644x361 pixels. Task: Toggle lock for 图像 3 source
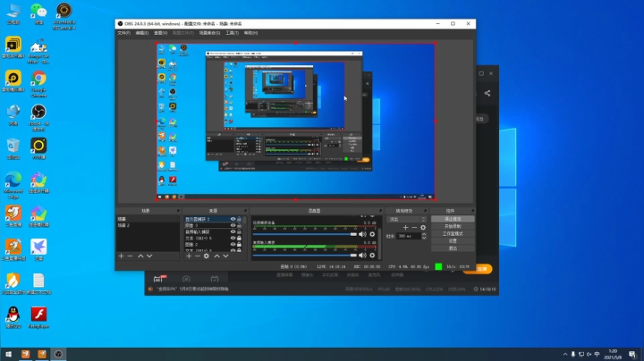click(239, 225)
